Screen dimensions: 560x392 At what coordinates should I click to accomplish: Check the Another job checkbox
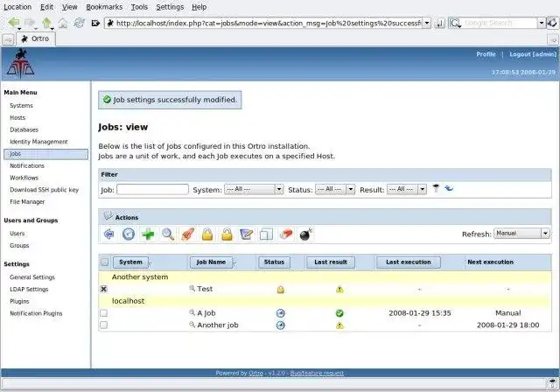tap(103, 325)
